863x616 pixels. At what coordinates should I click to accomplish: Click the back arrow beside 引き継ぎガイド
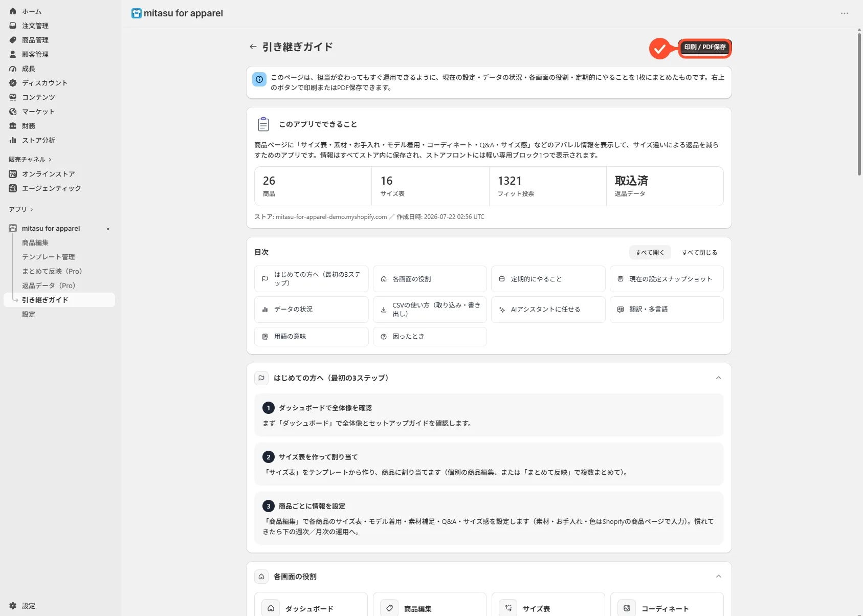coord(253,47)
